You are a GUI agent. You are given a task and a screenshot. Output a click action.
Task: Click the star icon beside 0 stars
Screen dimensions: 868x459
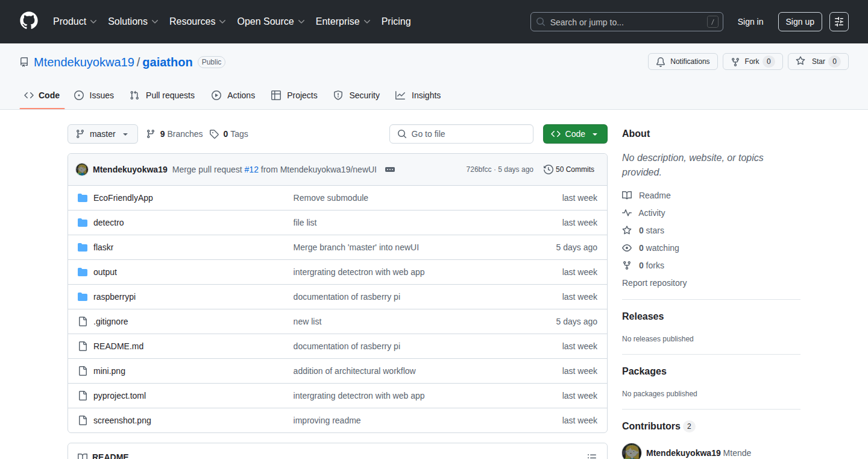[x=627, y=230]
